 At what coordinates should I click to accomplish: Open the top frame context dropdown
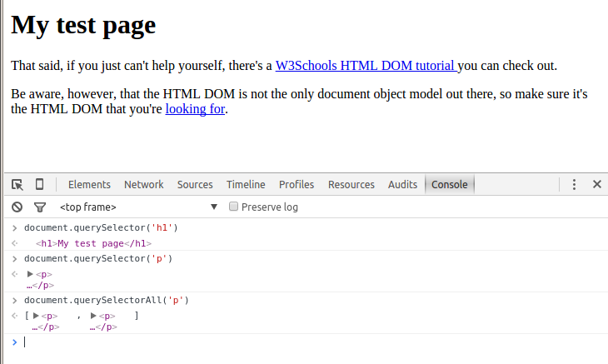click(137, 207)
